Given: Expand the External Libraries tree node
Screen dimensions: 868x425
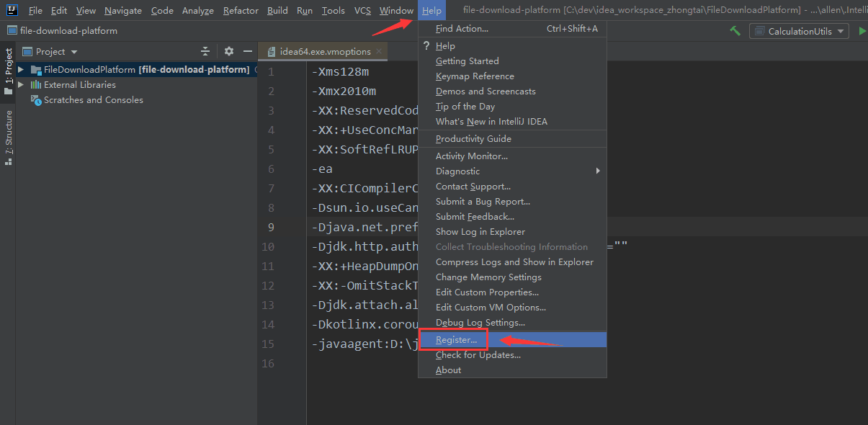Looking at the screenshot, I should click(21, 85).
